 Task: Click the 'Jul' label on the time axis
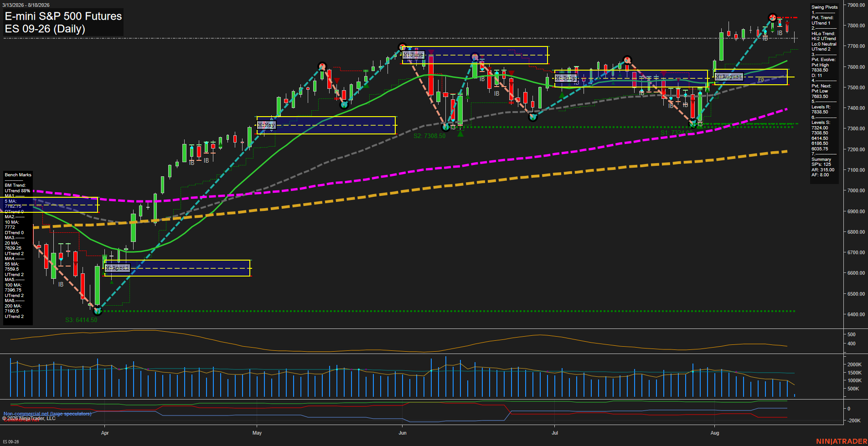pyautogui.click(x=555, y=433)
